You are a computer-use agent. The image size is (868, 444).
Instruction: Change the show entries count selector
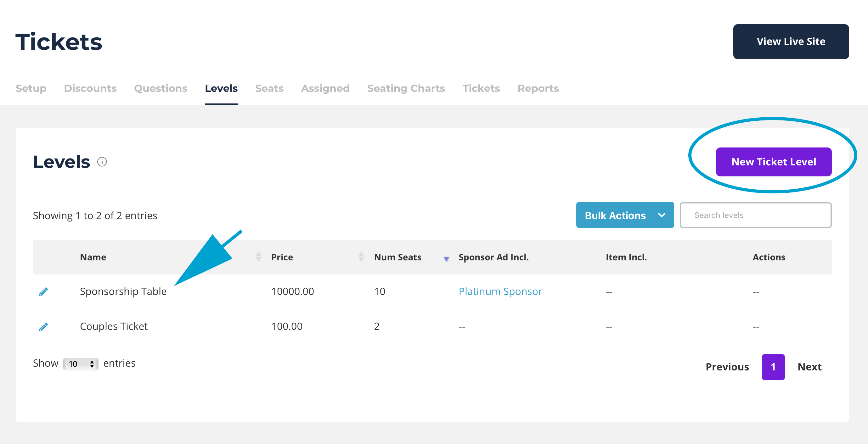click(x=81, y=364)
